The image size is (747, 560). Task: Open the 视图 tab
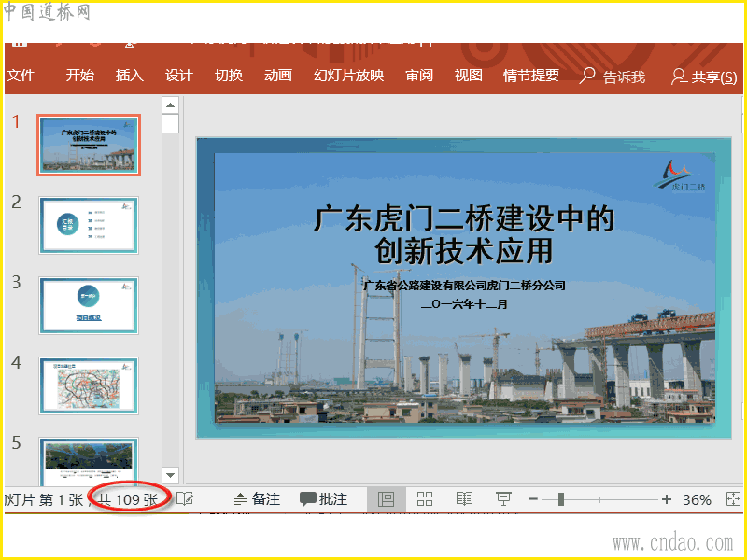[x=469, y=76]
